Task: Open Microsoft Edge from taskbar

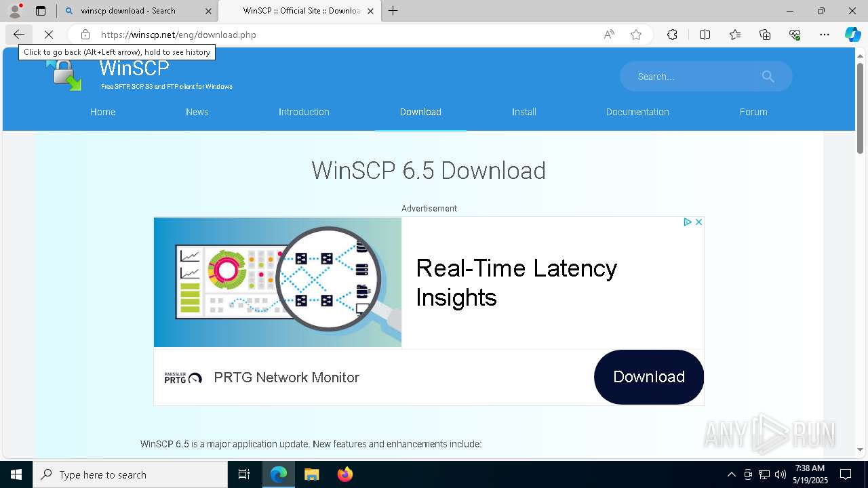Action: pyautogui.click(x=279, y=474)
